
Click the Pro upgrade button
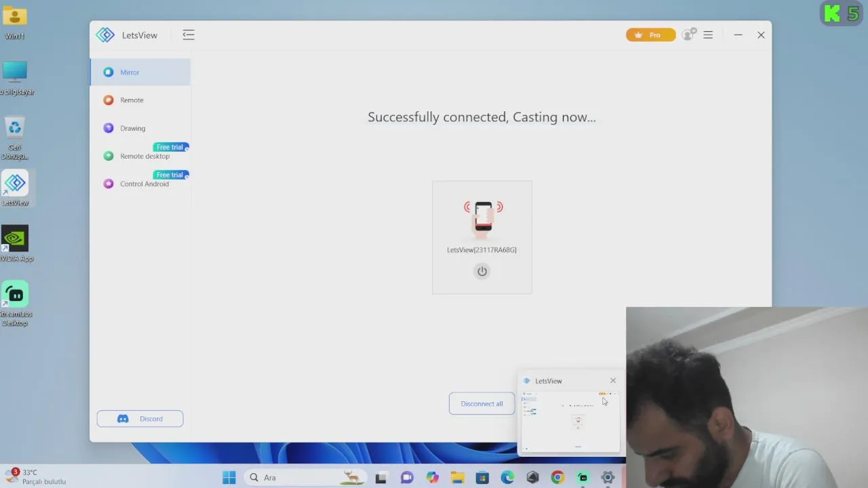[x=650, y=35]
